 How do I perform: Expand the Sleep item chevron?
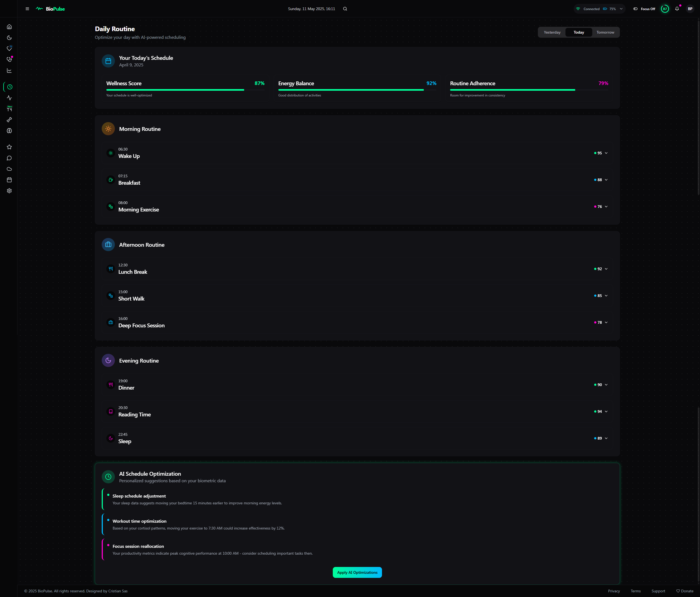[x=606, y=438]
